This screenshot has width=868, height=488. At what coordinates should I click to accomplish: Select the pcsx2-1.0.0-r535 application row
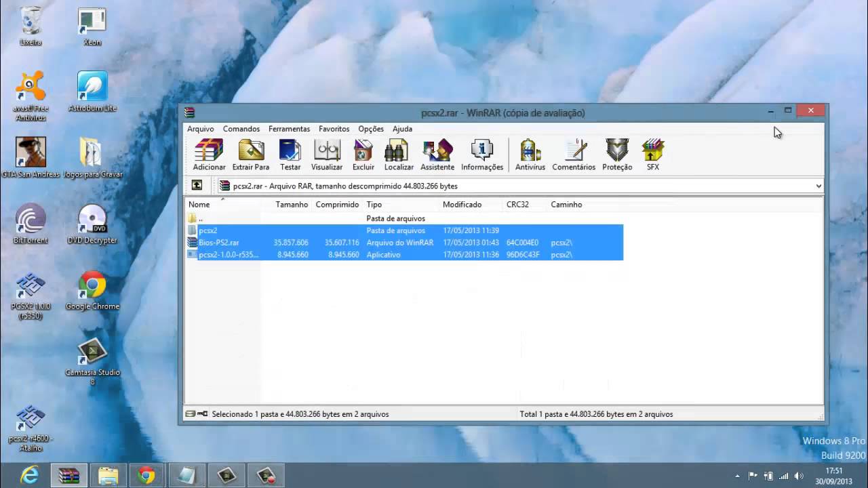[x=404, y=255]
